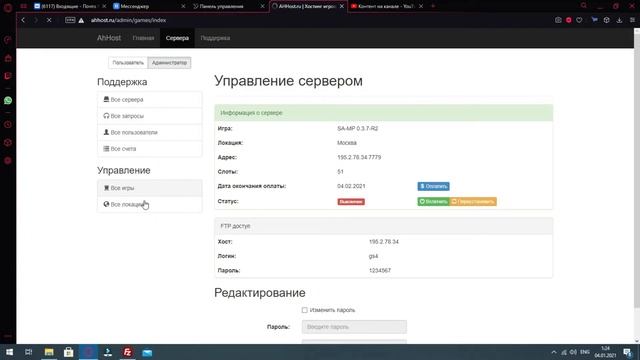
Task: Click the server address 195.2.78.34:7779
Action: pyautogui.click(x=359, y=157)
